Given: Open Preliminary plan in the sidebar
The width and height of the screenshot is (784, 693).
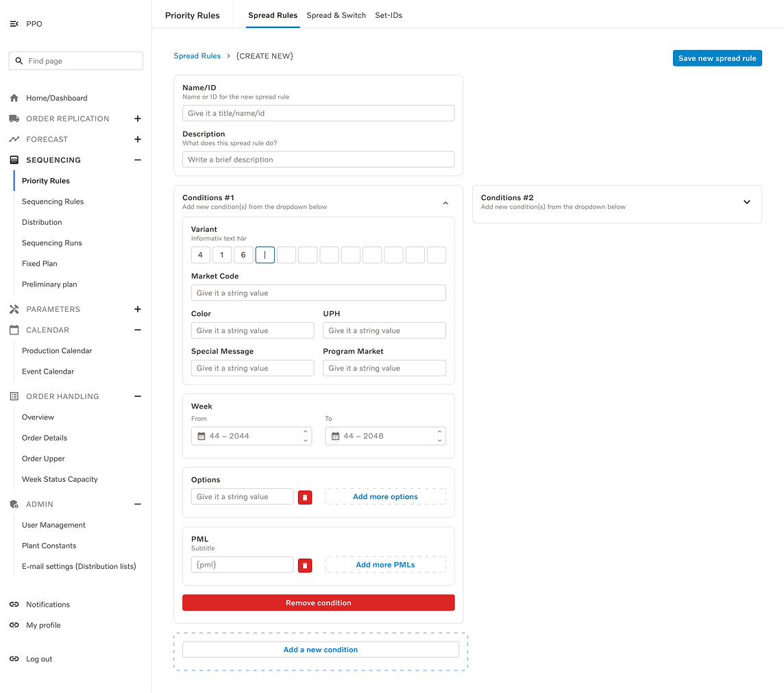Looking at the screenshot, I should [49, 284].
